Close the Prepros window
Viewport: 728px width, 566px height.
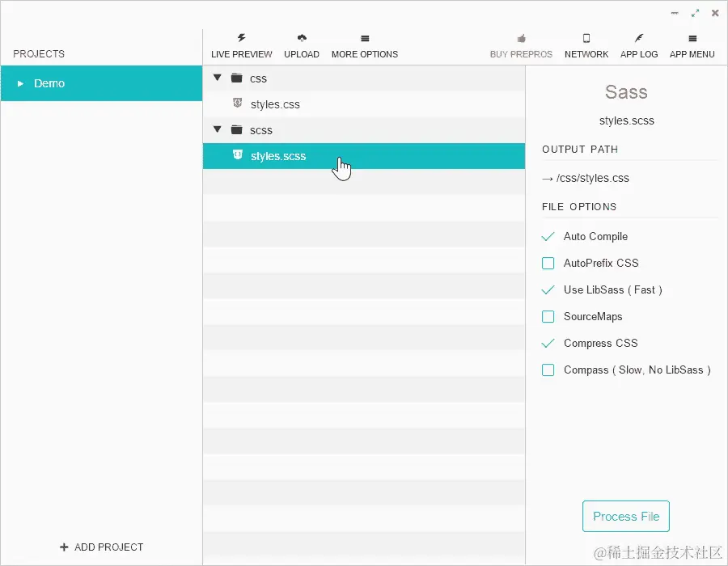click(x=715, y=14)
